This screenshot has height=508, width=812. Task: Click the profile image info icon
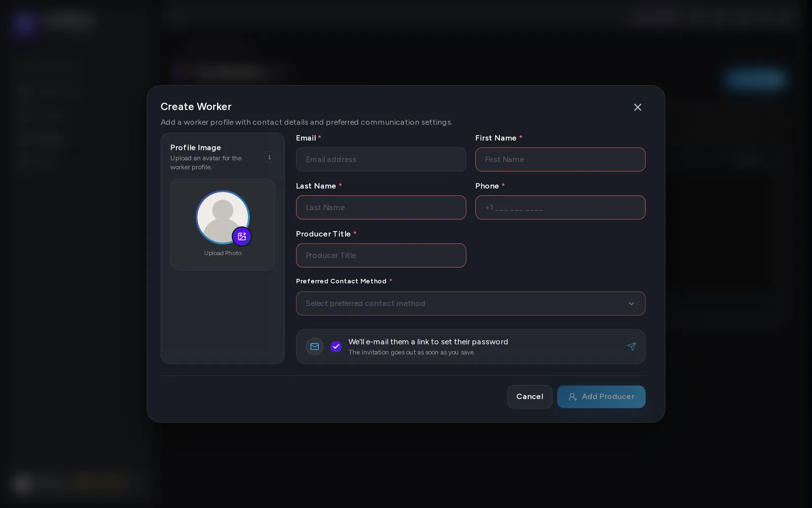point(269,157)
